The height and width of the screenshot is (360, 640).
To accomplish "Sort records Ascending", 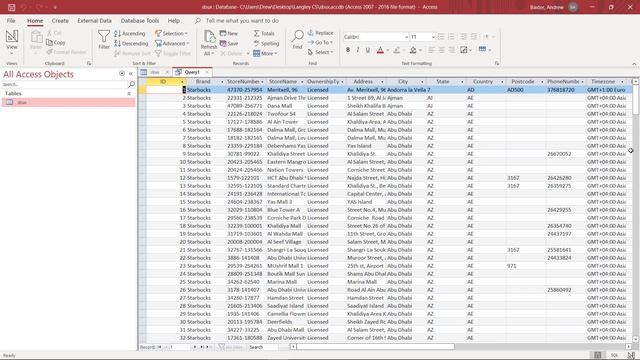I will click(x=130, y=33).
